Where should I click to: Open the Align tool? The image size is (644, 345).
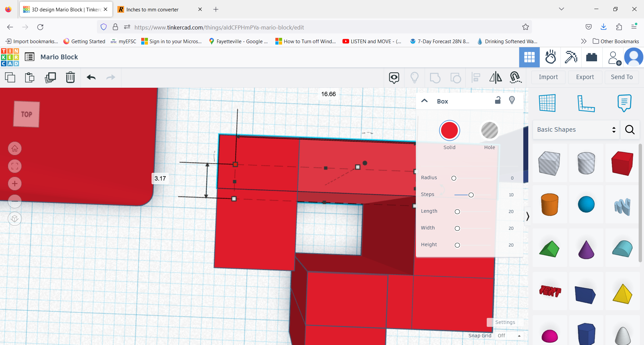(476, 77)
